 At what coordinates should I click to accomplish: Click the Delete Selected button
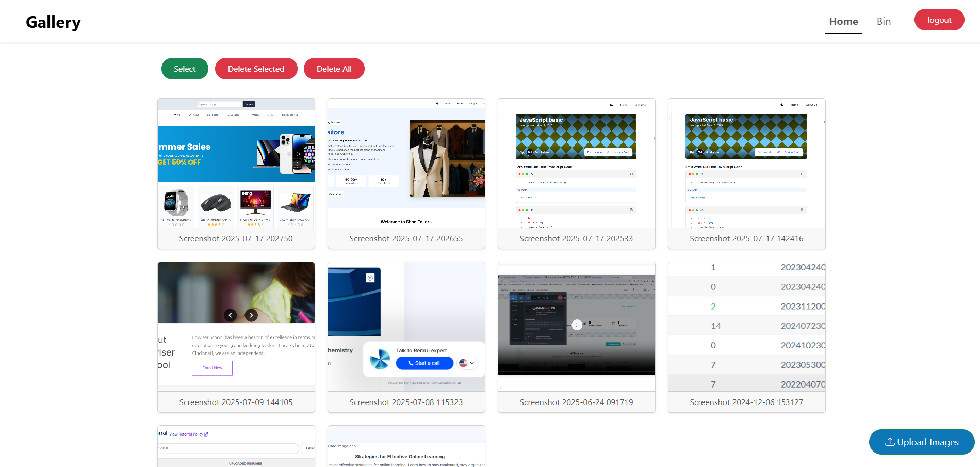click(x=256, y=69)
